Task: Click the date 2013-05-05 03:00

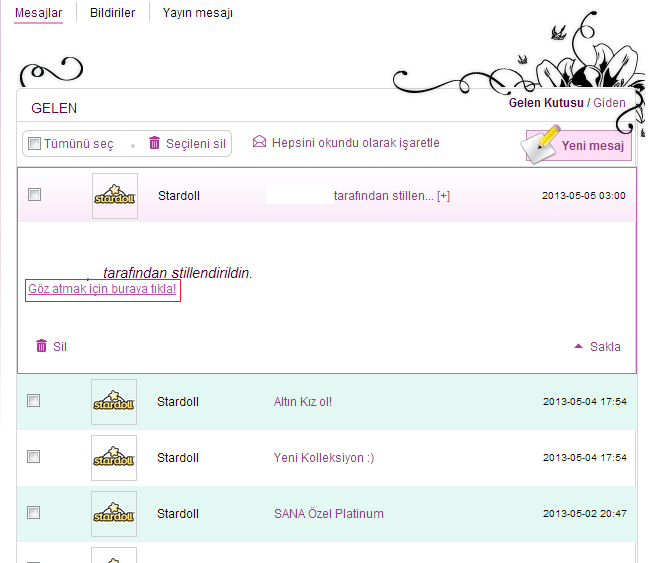Action: coord(584,196)
